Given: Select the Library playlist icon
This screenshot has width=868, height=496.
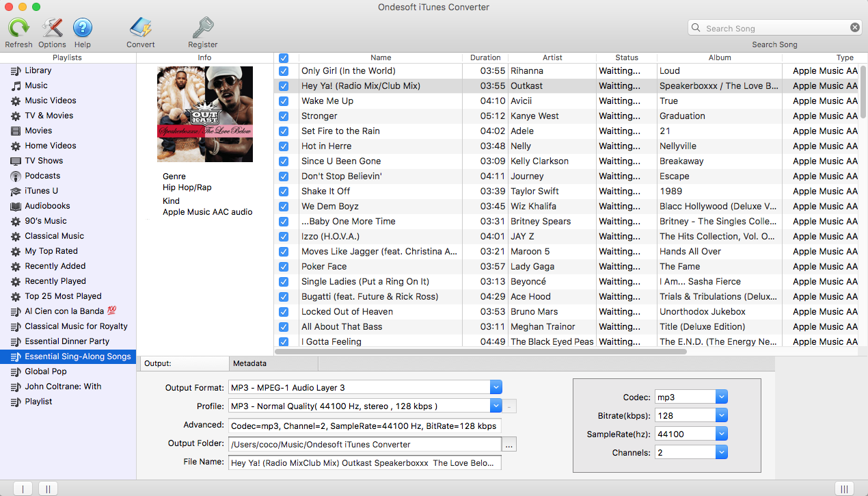Looking at the screenshot, I should [x=16, y=70].
